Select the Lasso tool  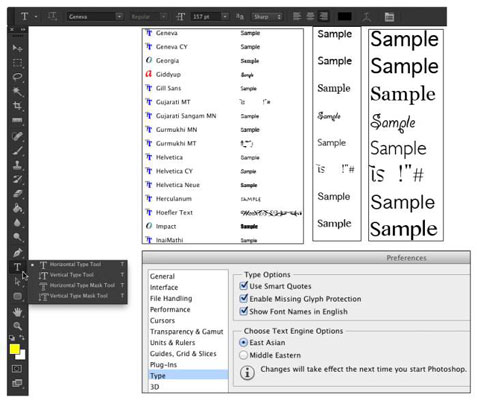click(17, 77)
